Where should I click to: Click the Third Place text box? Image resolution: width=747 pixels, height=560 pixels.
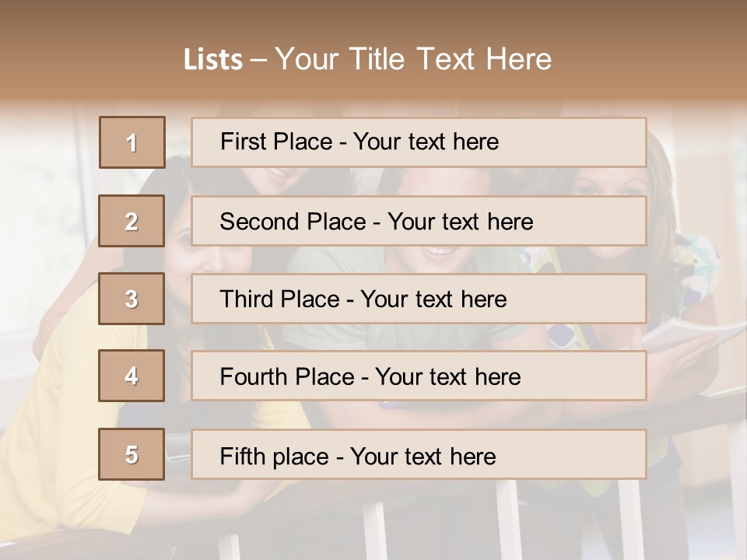[x=419, y=299]
